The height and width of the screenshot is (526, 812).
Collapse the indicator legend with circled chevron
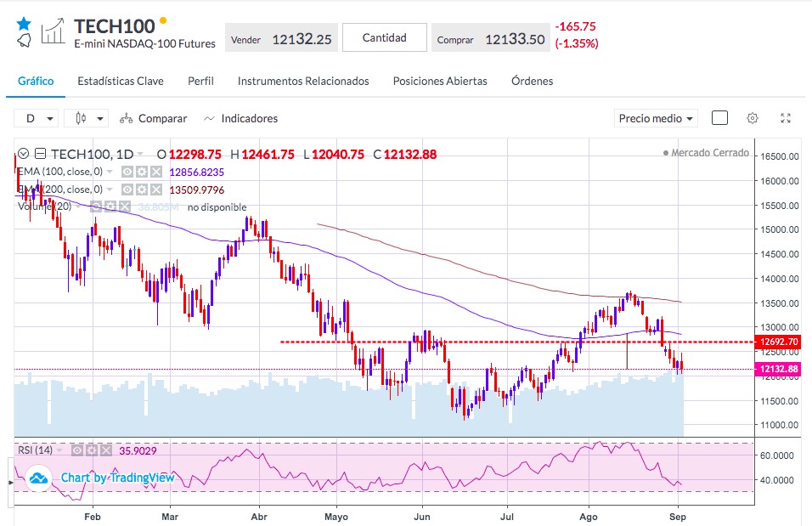click(x=23, y=154)
